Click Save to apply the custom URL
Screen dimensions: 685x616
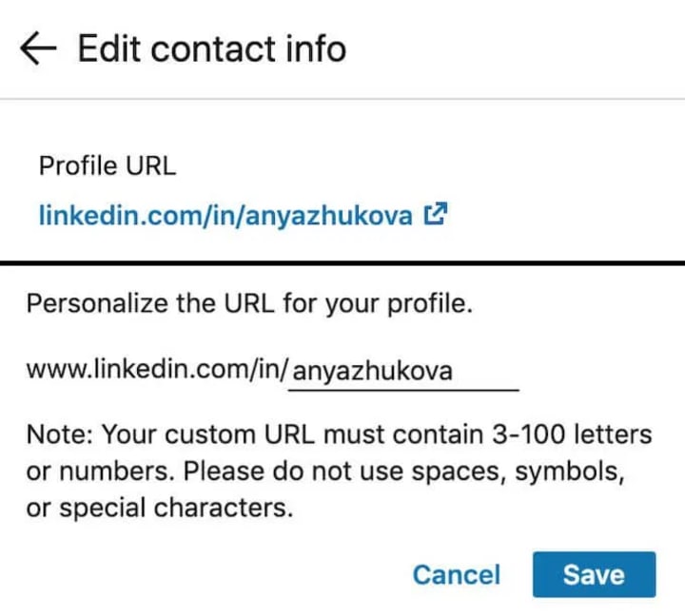(594, 574)
